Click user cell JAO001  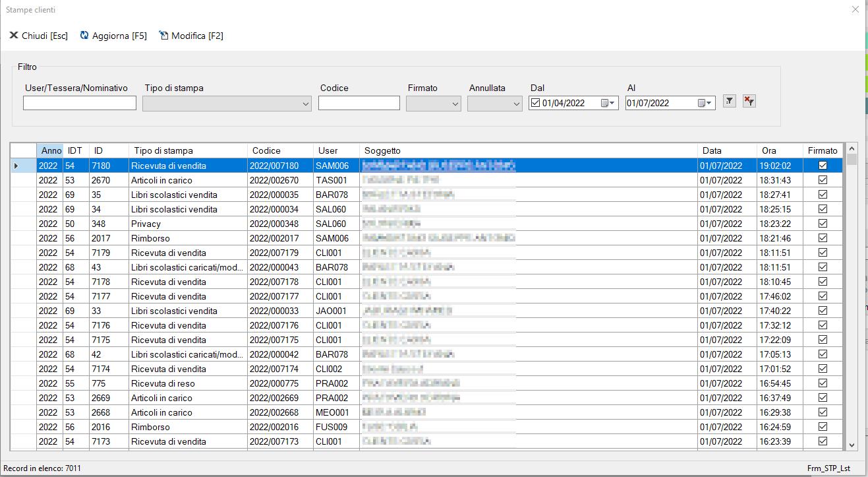point(336,311)
